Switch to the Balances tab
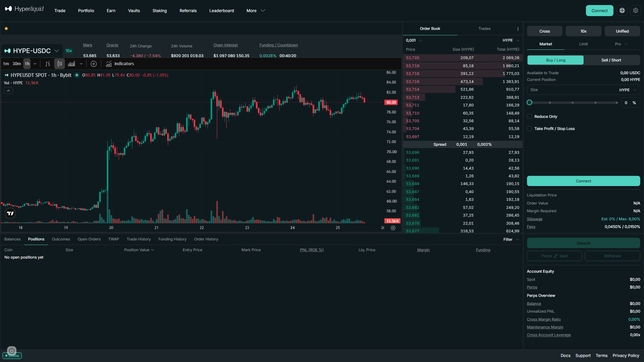This screenshot has width=644, height=362. coord(12,239)
